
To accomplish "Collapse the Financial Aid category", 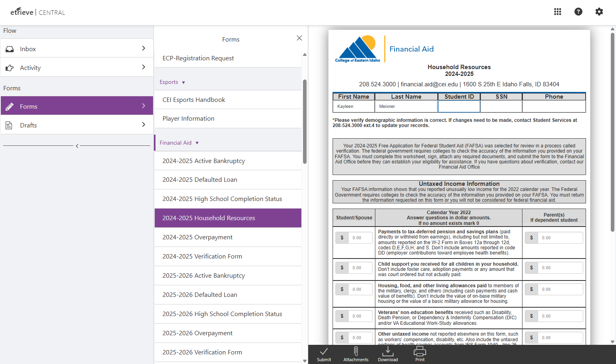I will 179,143.
